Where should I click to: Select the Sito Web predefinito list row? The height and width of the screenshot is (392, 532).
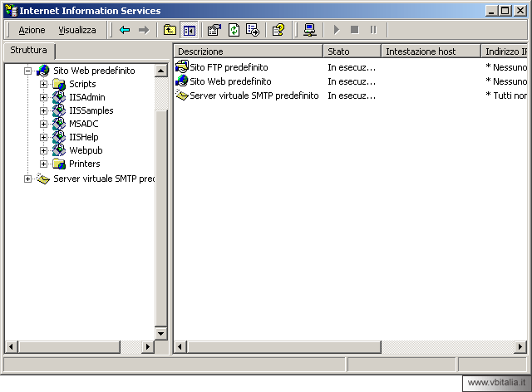pos(351,81)
